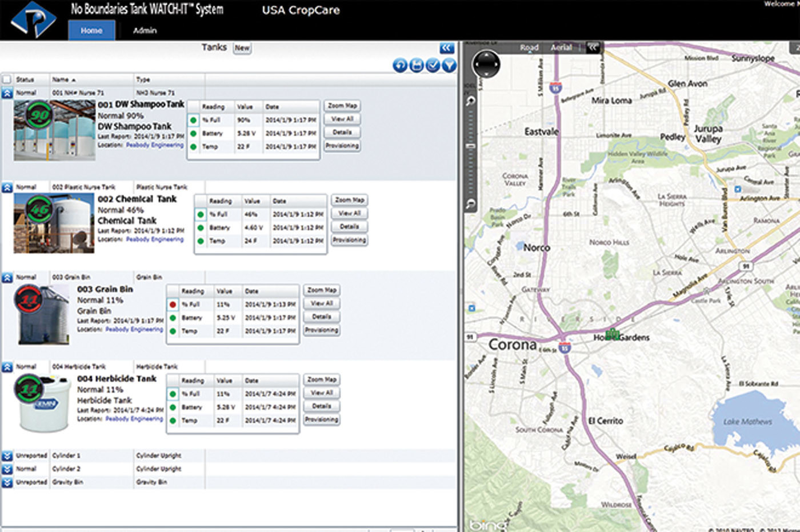Switch map to Road view

(x=529, y=47)
